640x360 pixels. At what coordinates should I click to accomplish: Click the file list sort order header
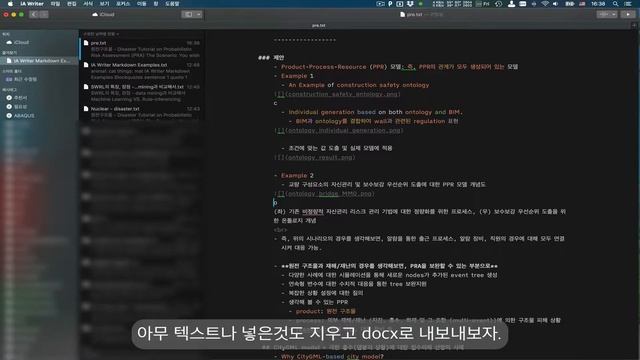pos(101,34)
